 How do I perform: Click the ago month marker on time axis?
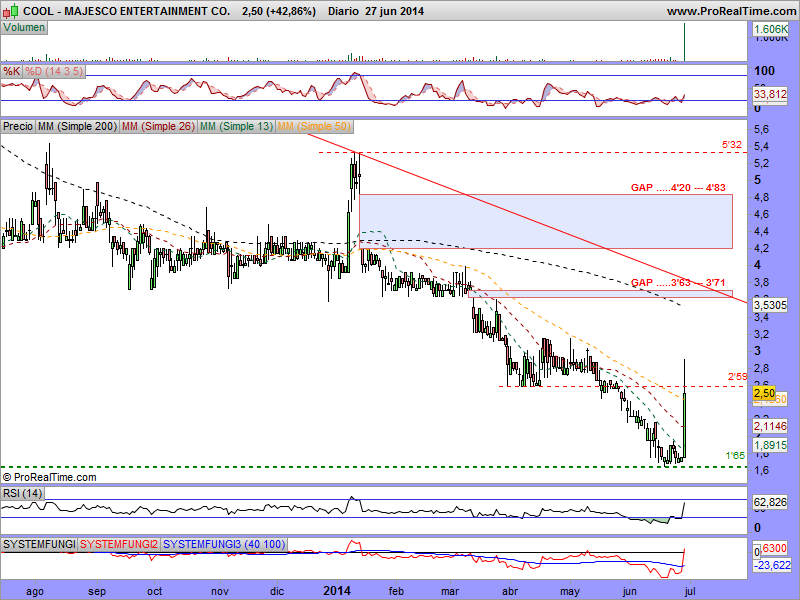pos(35,591)
